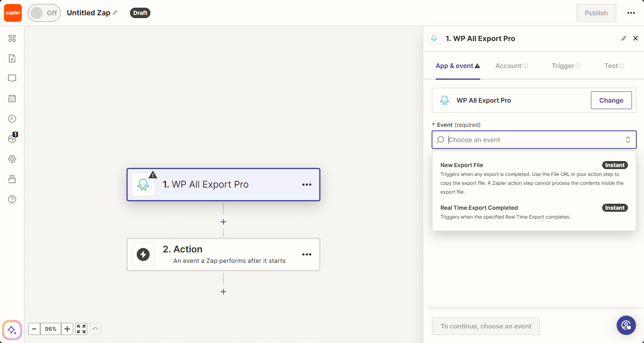Click the fit-to-view icon in zoom controls
This screenshot has height=343, width=644.
[x=81, y=329]
